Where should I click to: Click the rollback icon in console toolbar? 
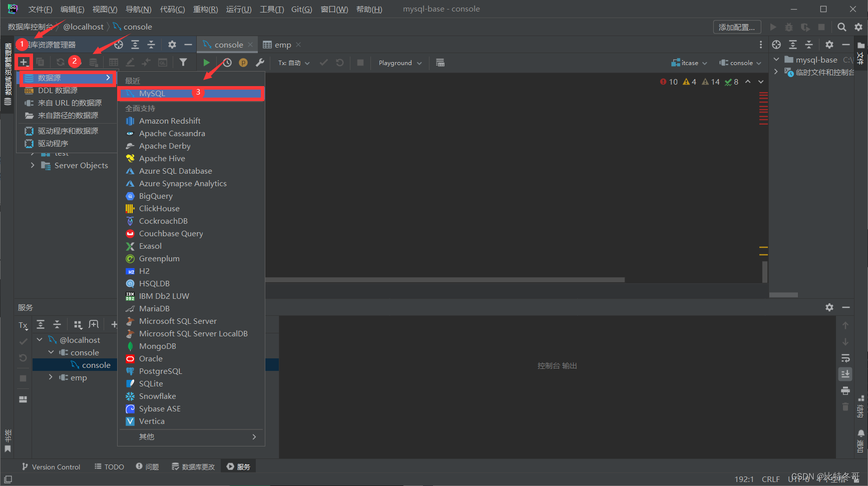pyautogui.click(x=340, y=63)
